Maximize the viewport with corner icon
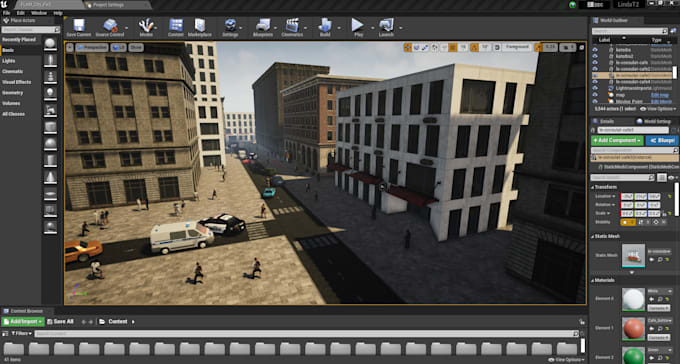The image size is (680, 364). [x=582, y=47]
